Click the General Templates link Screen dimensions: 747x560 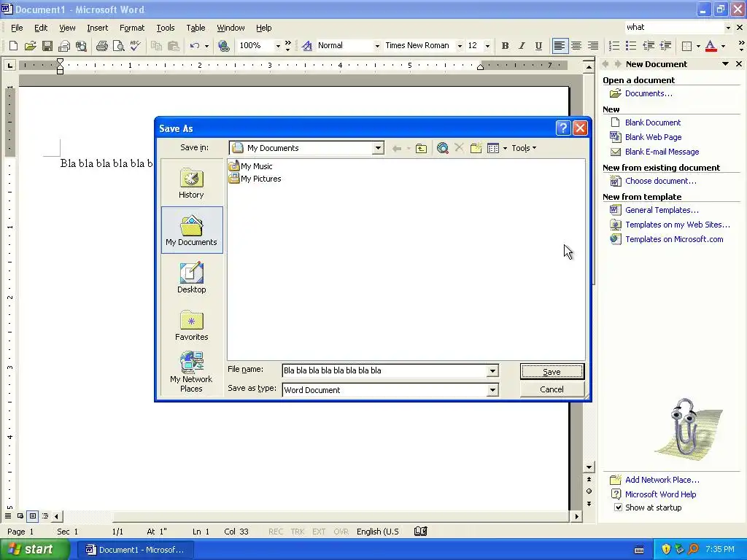pos(662,210)
